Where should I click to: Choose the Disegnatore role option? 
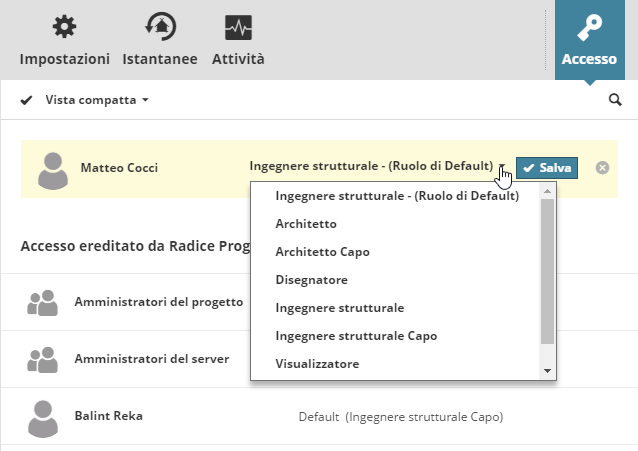click(312, 280)
